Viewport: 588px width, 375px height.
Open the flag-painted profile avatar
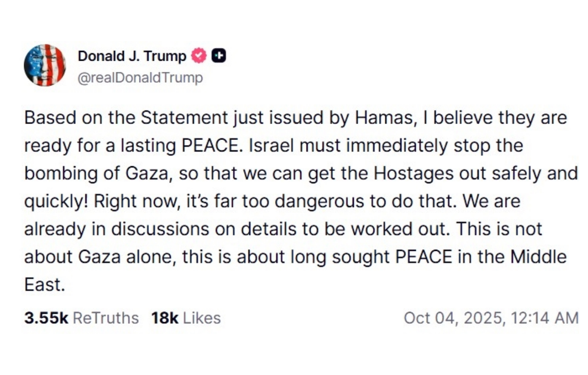tap(45, 65)
